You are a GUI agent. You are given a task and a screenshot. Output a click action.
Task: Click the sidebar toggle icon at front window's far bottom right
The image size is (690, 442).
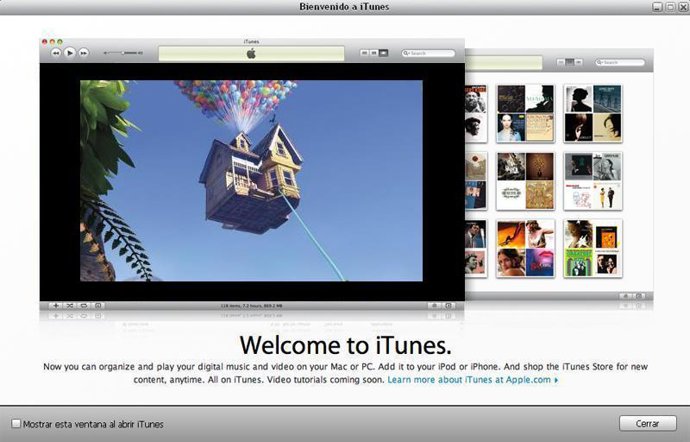[448, 305]
